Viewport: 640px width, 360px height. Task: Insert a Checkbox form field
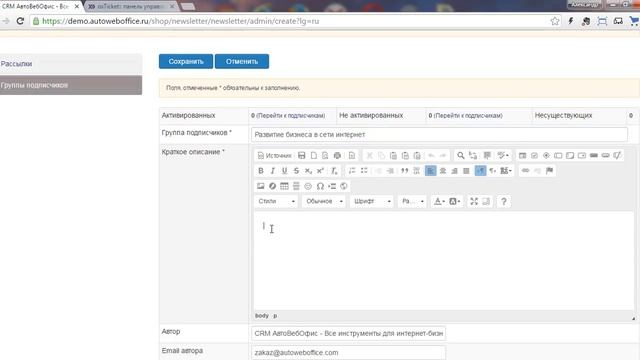coord(534,156)
